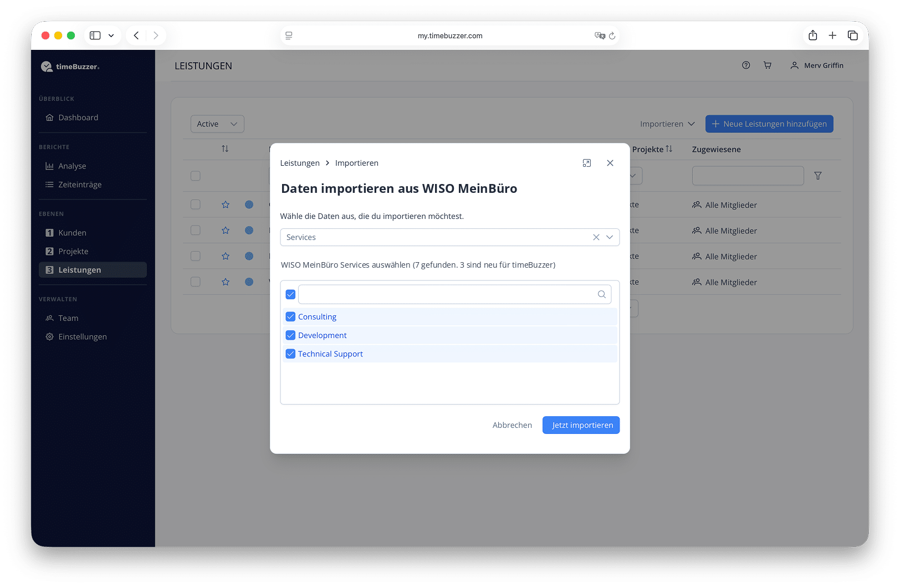Click the search magnifier in the services list
The height and width of the screenshot is (588, 900).
coord(602,294)
